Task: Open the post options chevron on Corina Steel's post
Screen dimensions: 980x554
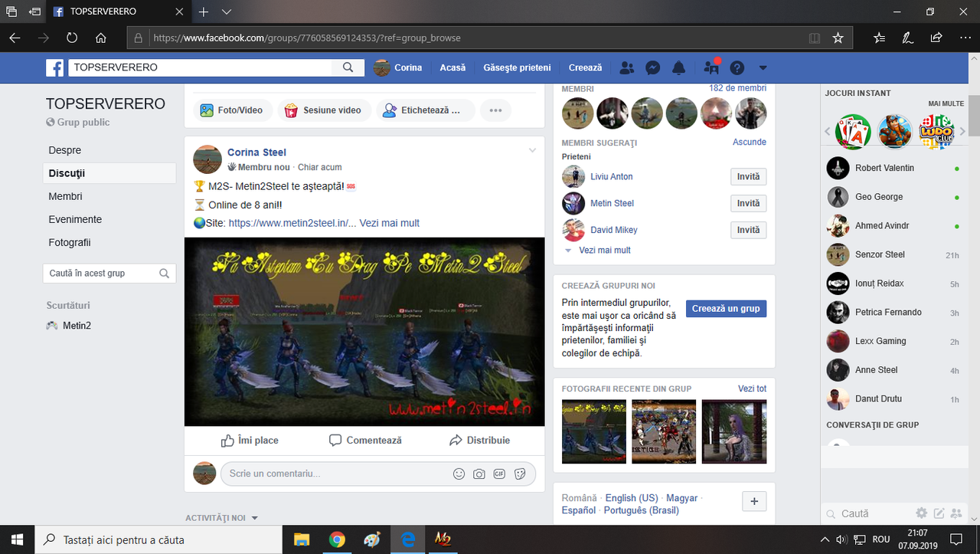Action: click(x=533, y=150)
